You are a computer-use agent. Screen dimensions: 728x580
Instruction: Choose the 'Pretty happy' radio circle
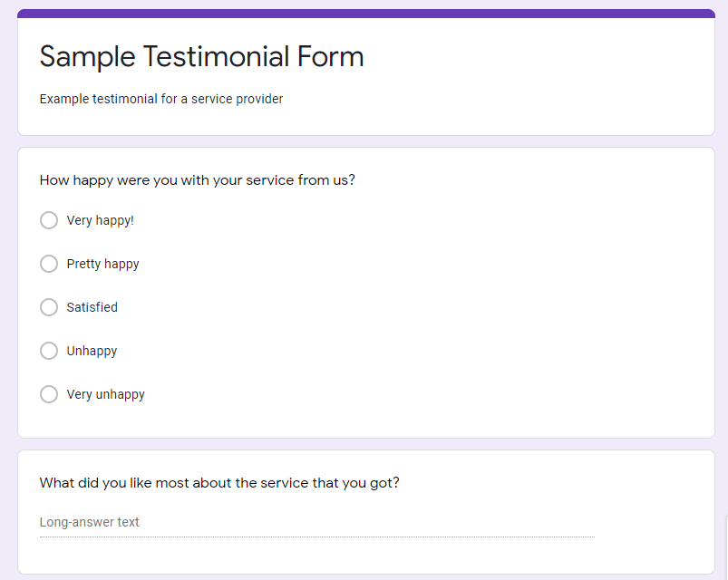(49, 264)
